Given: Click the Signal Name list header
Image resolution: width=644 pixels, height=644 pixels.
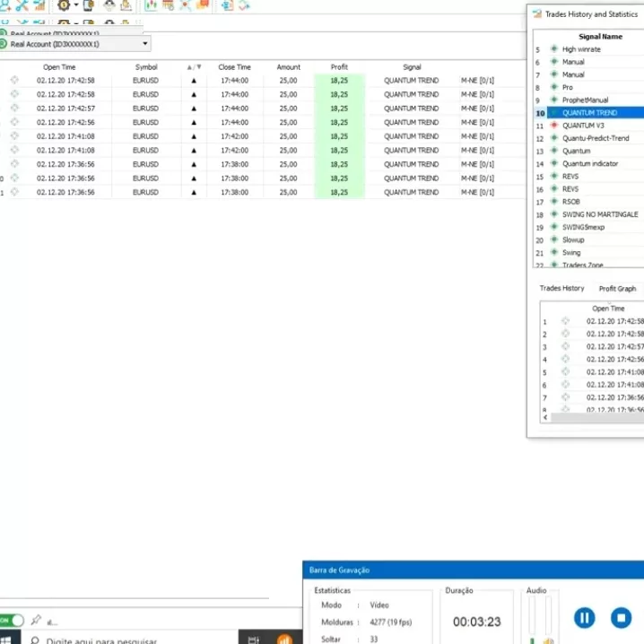Looking at the screenshot, I should coord(600,37).
